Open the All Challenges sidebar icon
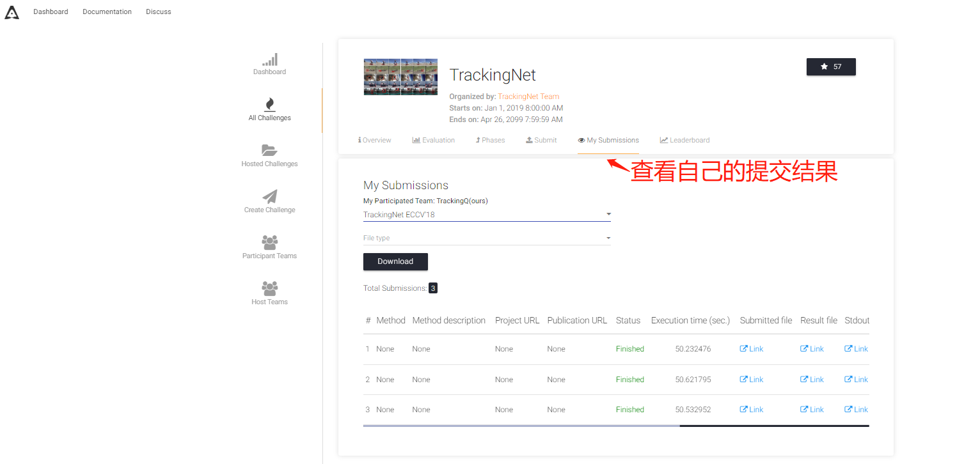The image size is (980, 464). 269,104
